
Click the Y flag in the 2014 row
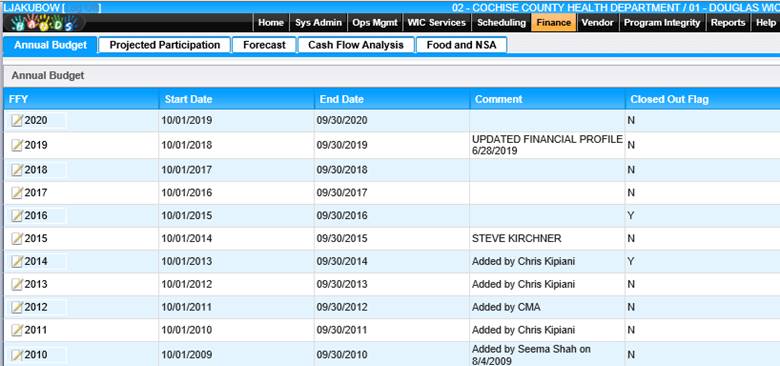tap(631, 262)
